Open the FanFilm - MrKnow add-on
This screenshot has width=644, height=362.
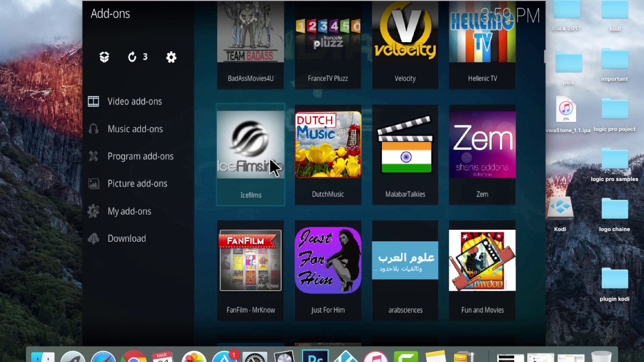[251, 270]
